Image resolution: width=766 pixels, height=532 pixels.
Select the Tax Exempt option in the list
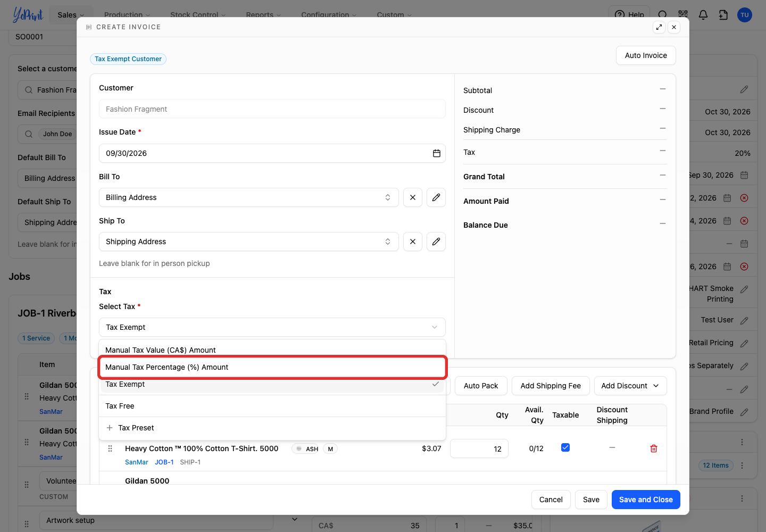click(272, 384)
